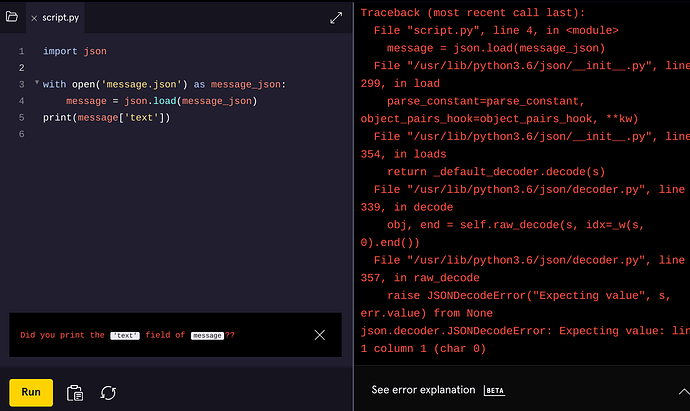The height and width of the screenshot is (411, 690).
Task: Expand the editor with the diagonal arrows icon
Action: (x=336, y=18)
